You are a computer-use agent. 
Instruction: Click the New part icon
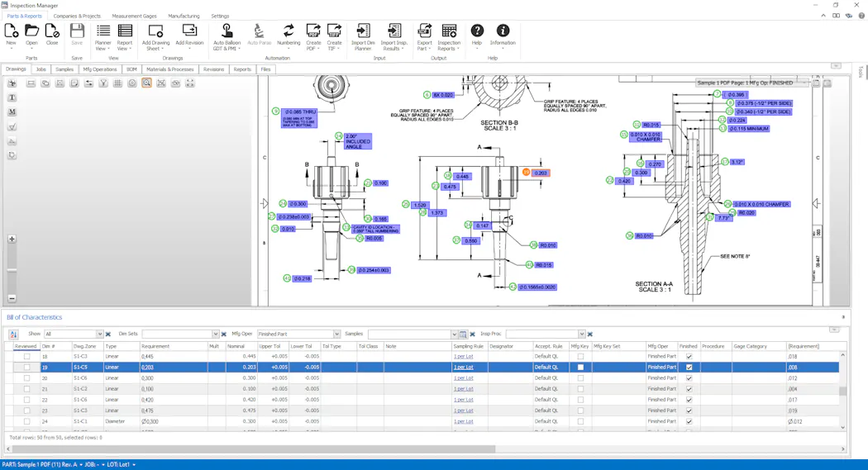coord(11,31)
